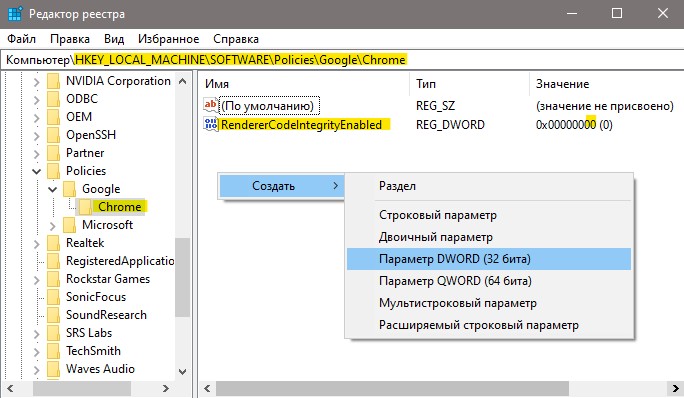This screenshot has width=684, height=398.
Task: Collapse the Policies key
Action: pos(37,172)
